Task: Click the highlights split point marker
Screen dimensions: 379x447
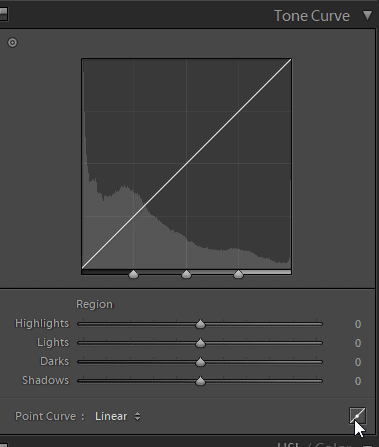Action: pos(238,274)
